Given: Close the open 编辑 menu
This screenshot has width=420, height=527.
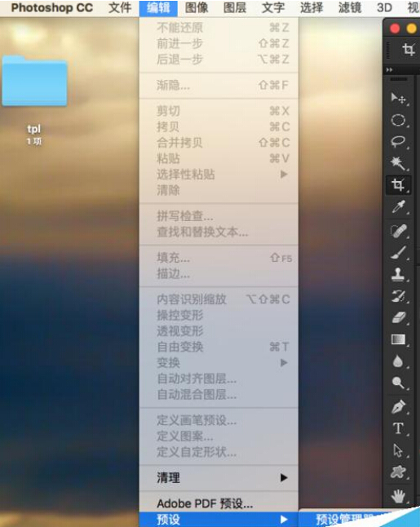Looking at the screenshot, I should pyautogui.click(x=158, y=8).
